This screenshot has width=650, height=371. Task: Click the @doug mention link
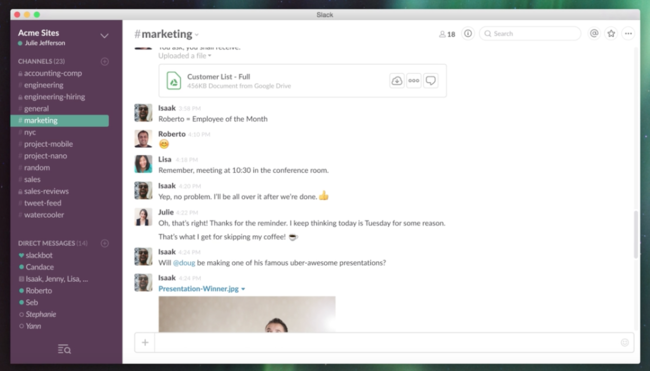pyautogui.click(x=184, y=263)
